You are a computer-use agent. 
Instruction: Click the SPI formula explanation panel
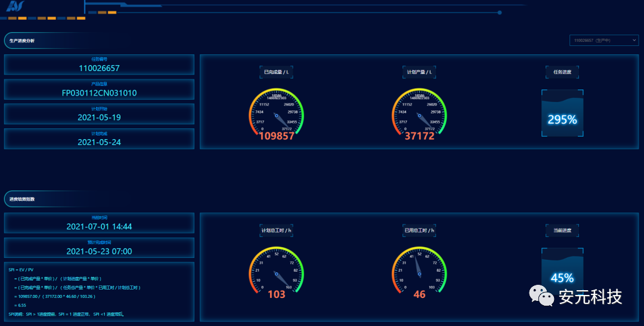[99, 291]
